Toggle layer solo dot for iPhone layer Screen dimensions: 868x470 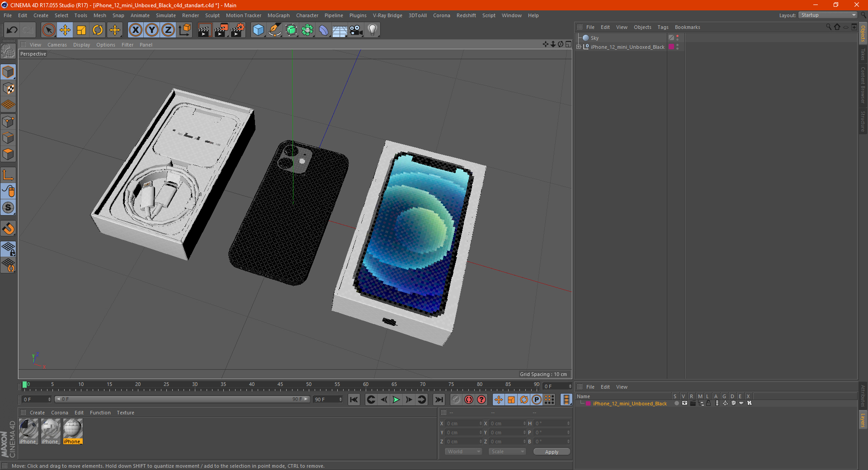click(676, 403)
